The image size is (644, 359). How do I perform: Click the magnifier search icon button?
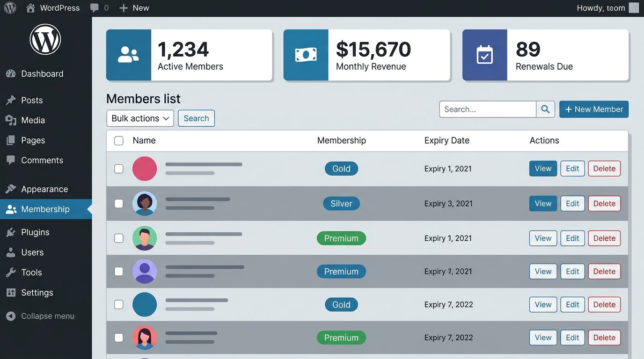click(545, 109)
